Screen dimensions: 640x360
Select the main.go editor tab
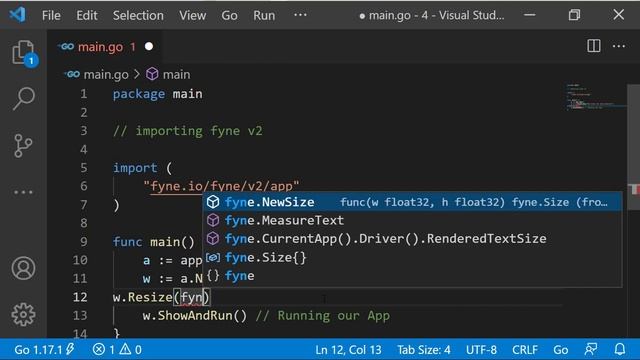pos(105,47)
